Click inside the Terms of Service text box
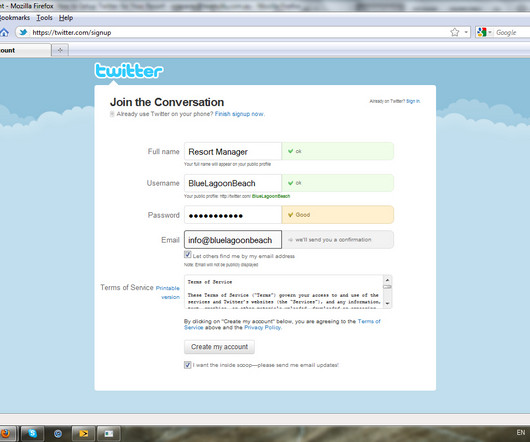The image size is (530, 442). [x=284, y=292]
